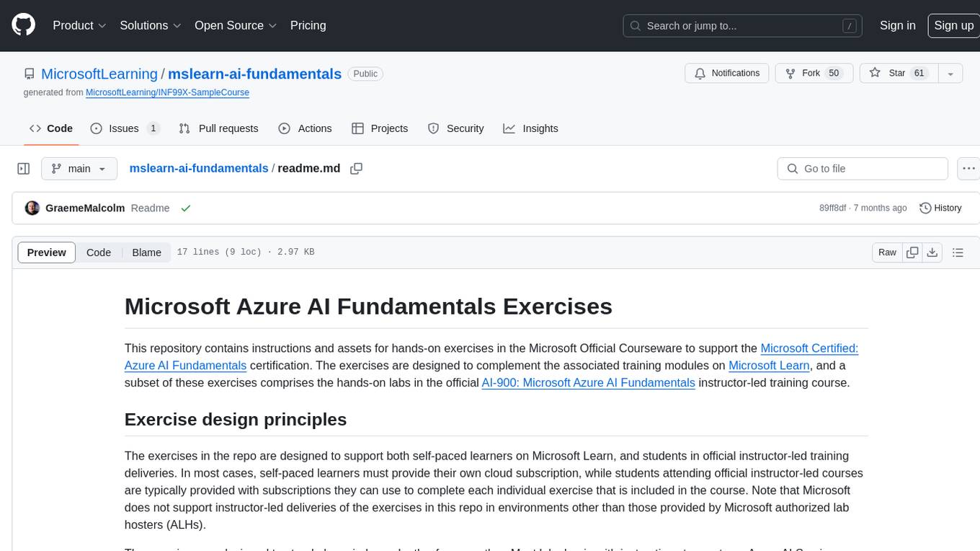Expand the Solutions menu
The image size is (980, 551).
151,25
